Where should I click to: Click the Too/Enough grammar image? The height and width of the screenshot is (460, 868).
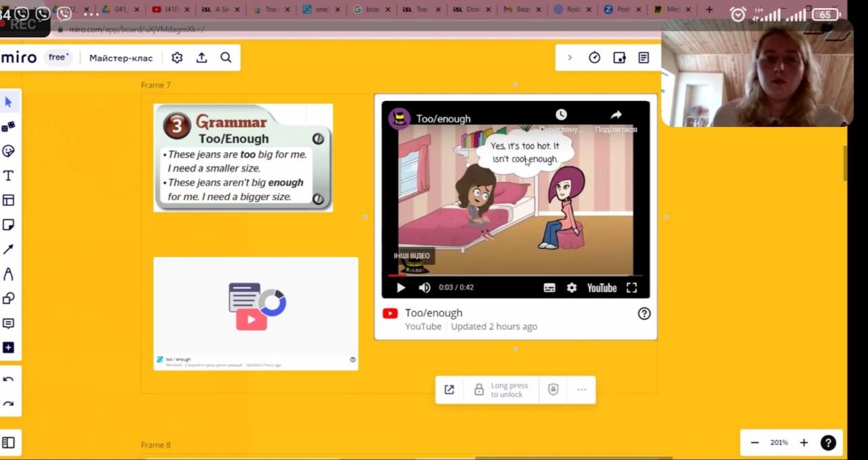243,157
